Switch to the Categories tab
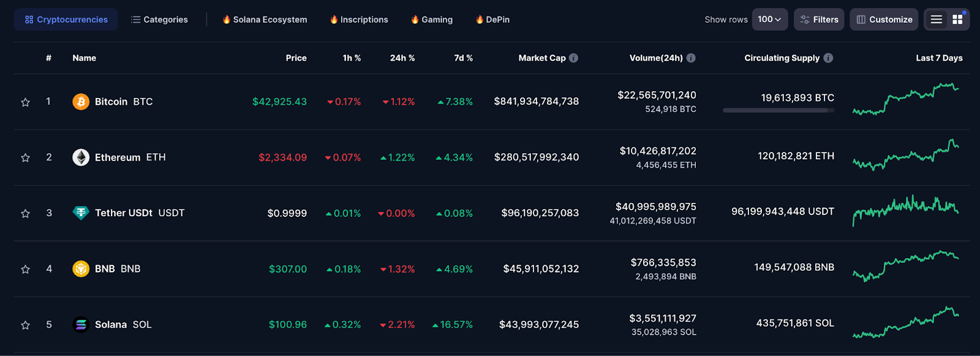The height and width of the screenshot is (356, 980). pos(159,20)
